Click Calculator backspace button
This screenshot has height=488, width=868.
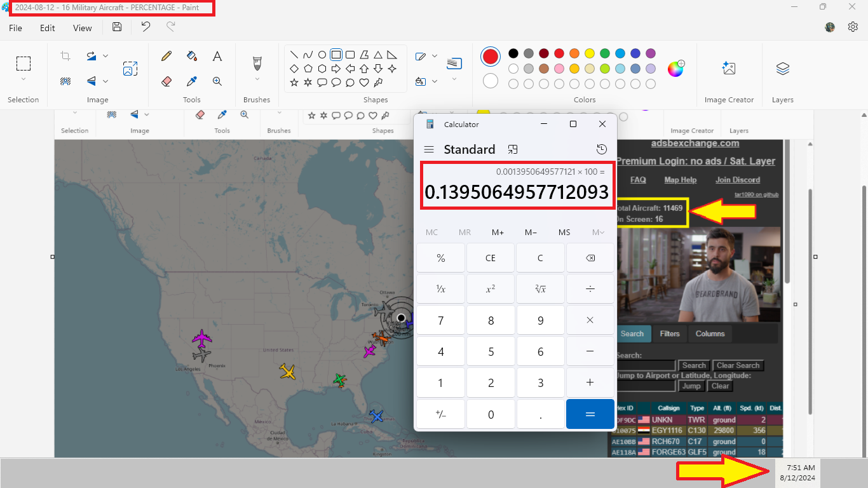click(x=590, y=258)
